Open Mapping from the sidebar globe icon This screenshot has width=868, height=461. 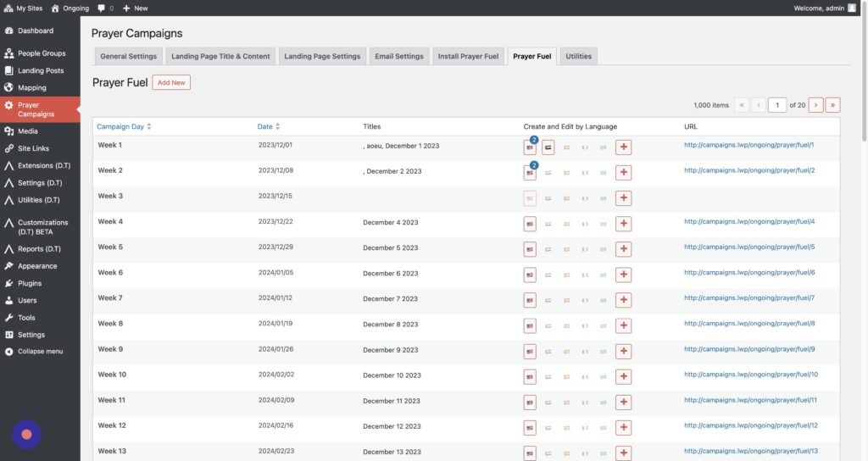pos(8,87)
